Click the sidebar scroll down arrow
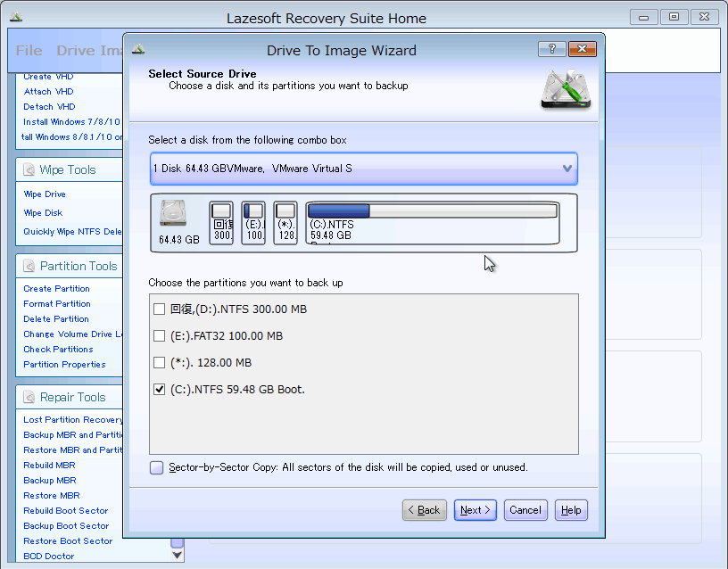This screenshot has height=569, width=728. pos(177,555)
